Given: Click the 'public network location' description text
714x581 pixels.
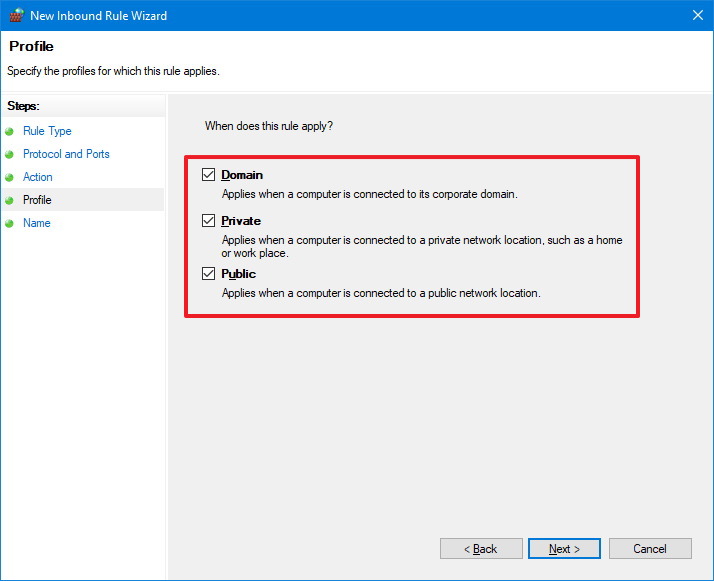Looking at the screenshot, I should click(381, 293).
